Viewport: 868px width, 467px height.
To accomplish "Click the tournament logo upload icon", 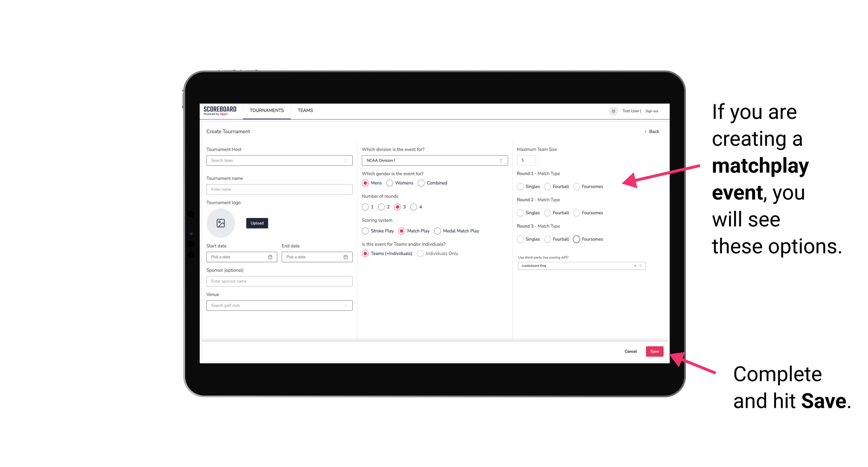I will click(x=221, y=223).
